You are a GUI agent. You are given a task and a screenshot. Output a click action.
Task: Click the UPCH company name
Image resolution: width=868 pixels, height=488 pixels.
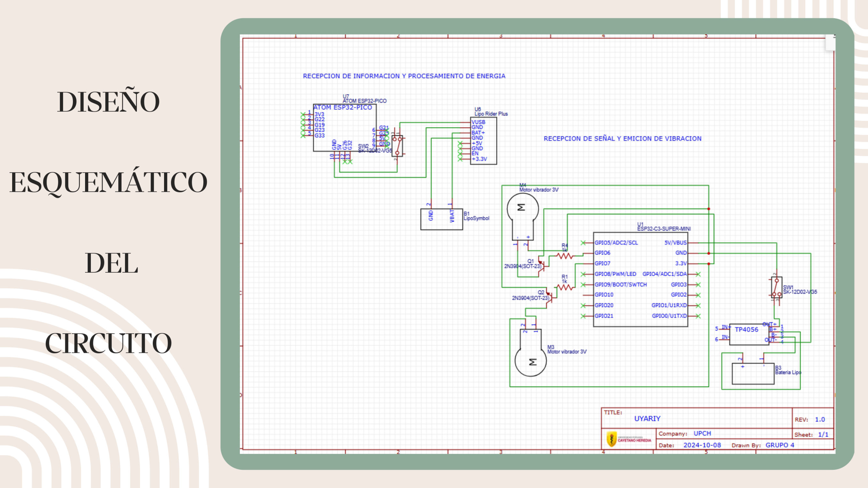(x=702, y=433)
